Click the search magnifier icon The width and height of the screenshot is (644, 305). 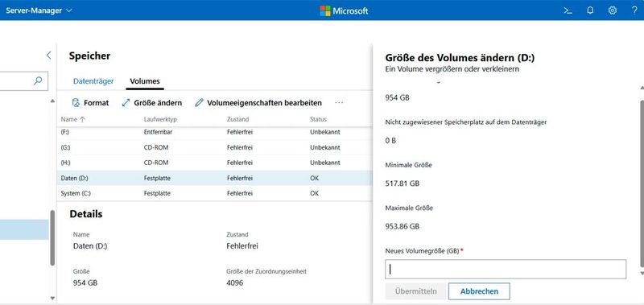pyautogui.click(x=38, y=80)
